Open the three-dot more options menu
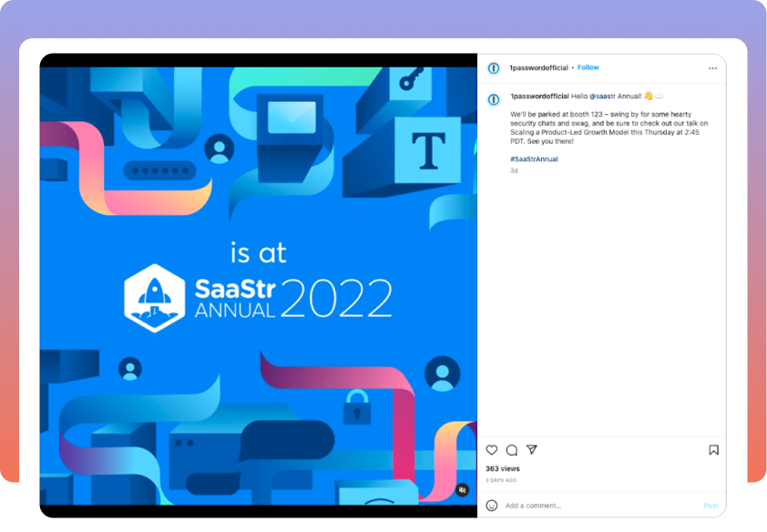The width and height of the screenshot is (767, 532). point(712,68)
